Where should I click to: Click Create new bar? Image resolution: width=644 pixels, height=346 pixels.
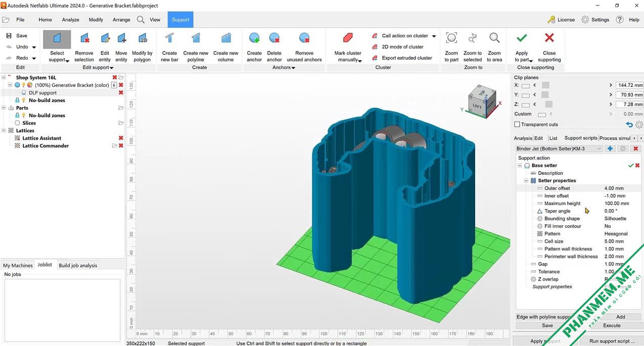click(x=169, y=47)
